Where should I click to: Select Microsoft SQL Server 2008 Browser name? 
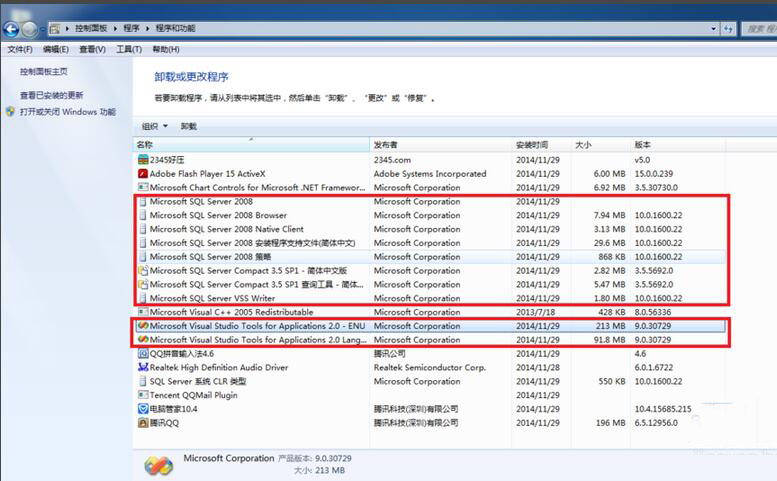(x=218, y=215)
